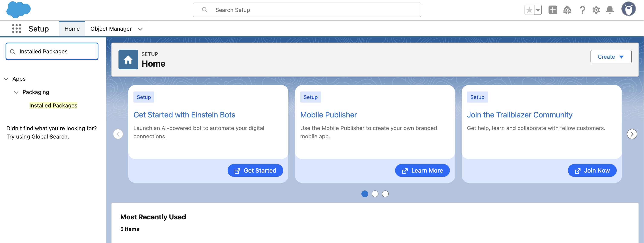The height and width of the screenshot is (243, 644).
Task: Click the Setup Home house icon
Action: click(128, 59)
